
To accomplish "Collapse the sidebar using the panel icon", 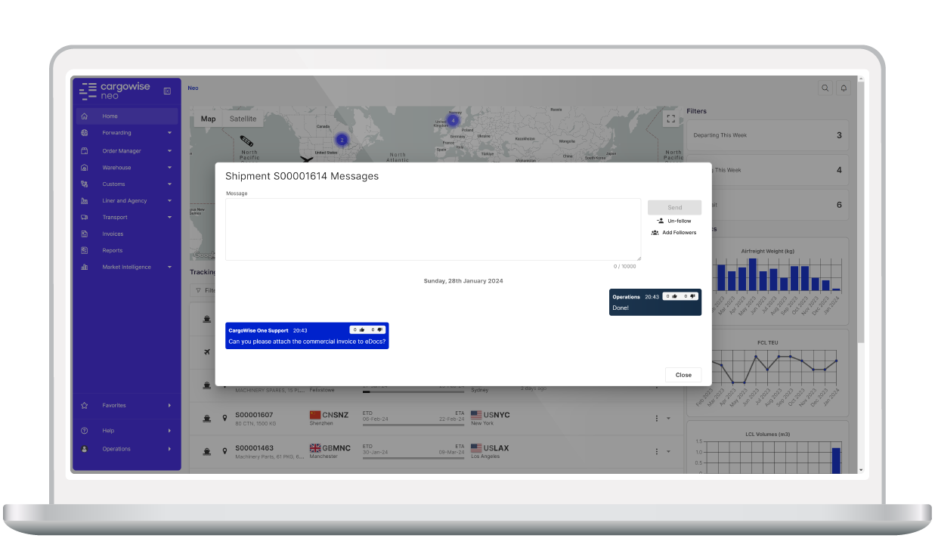I will 167,91.
